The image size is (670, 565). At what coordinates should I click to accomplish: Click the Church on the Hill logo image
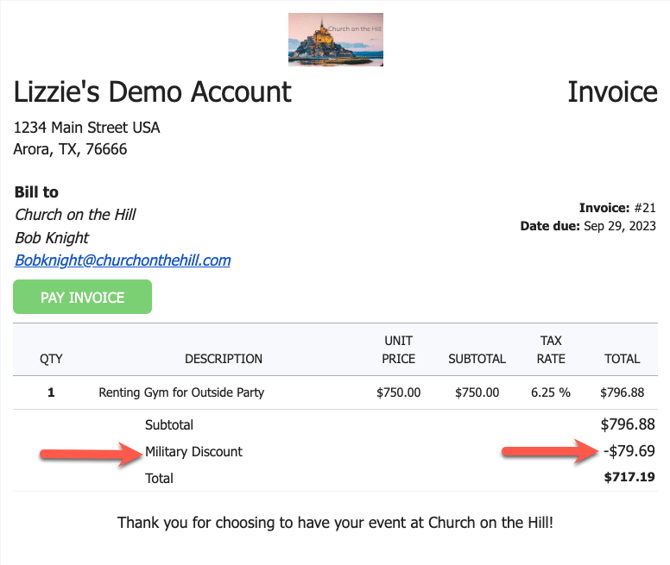click(335, 40)
